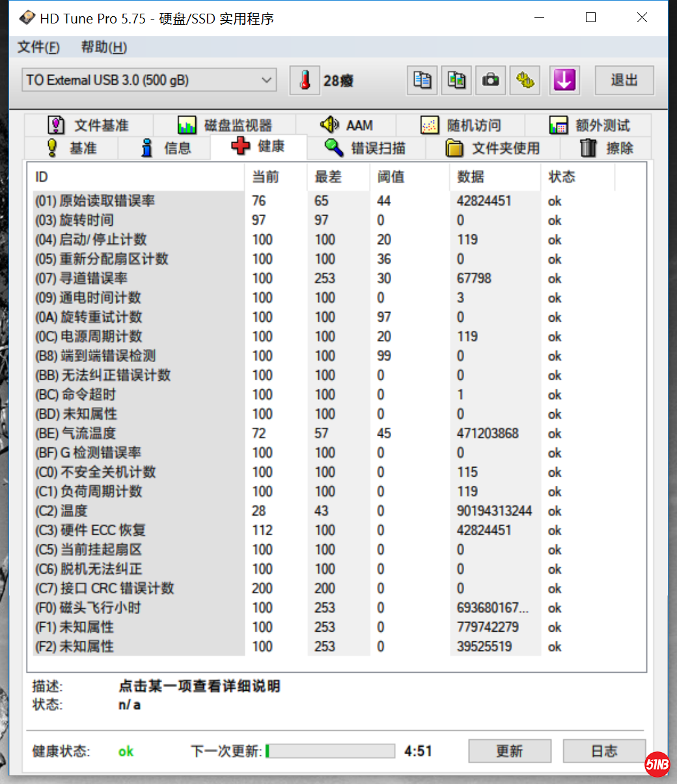Click the 日志 button
The height and width of the screenshot is (784, 677).
coord(604,751)
